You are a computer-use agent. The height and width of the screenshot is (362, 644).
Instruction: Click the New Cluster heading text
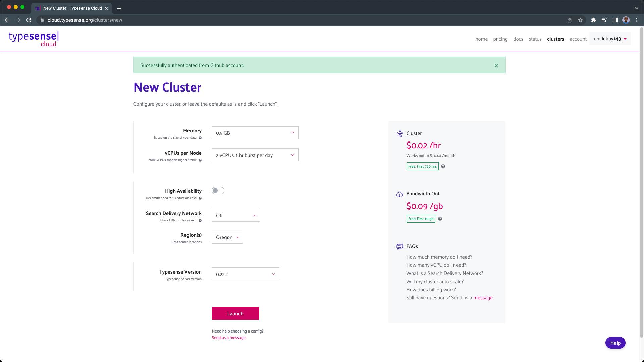pyautogui.click(x=167, y=87)
